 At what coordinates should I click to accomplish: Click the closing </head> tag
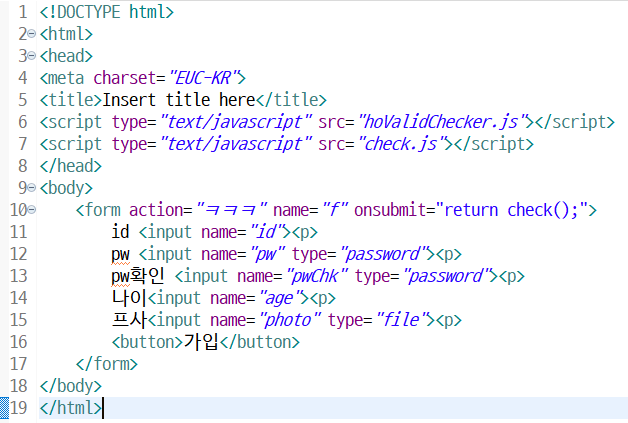coord(70,166)
